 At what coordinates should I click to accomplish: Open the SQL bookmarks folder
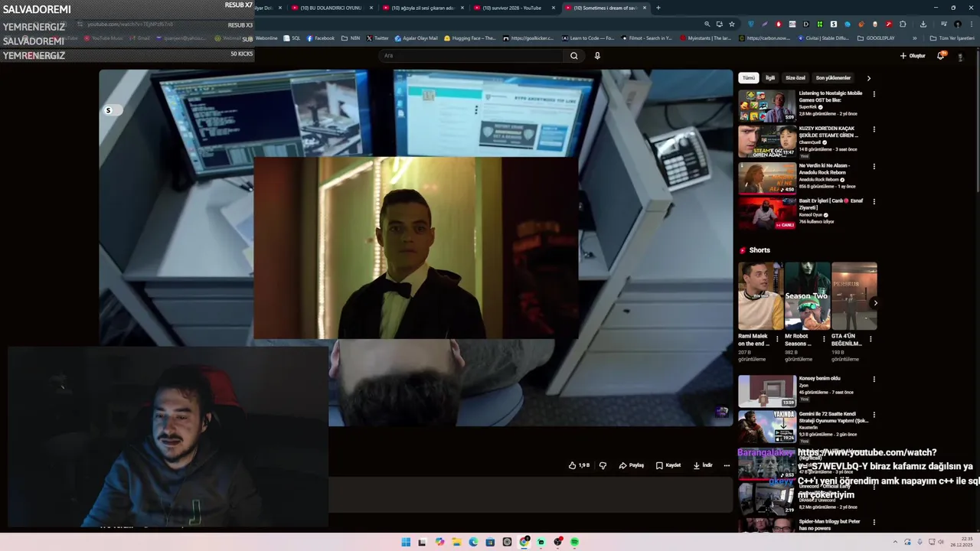292,37
